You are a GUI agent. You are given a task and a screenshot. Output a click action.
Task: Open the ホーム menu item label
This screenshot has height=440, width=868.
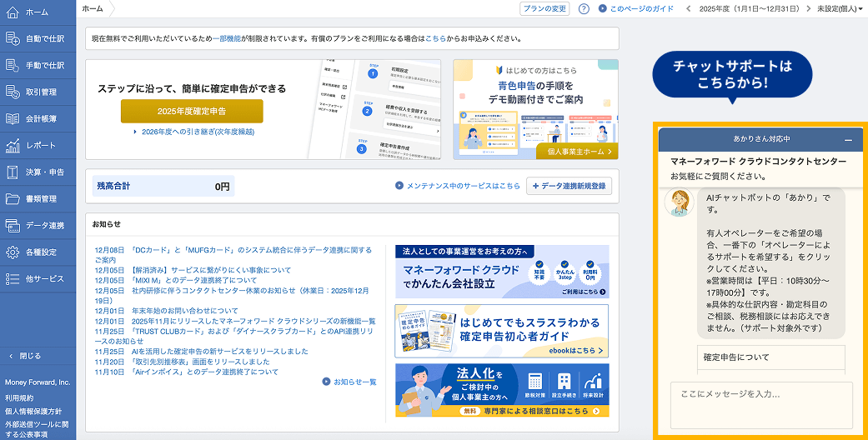[37, 12]
